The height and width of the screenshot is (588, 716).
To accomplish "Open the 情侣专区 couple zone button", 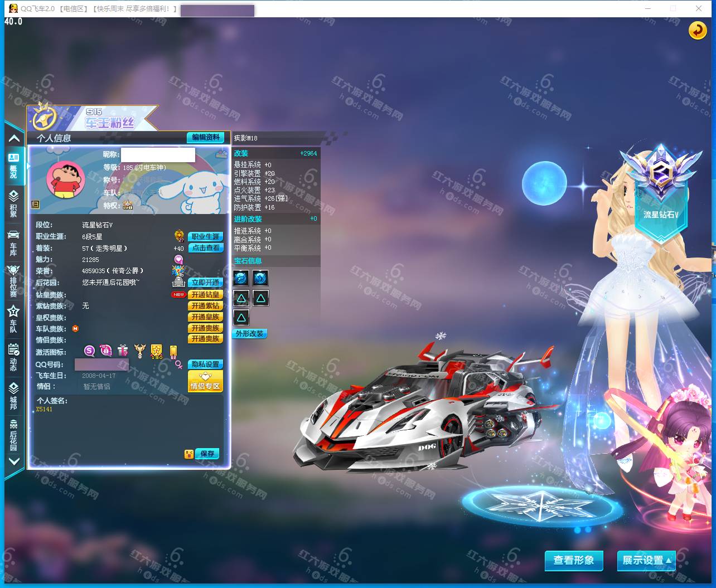I will point(205,382).
